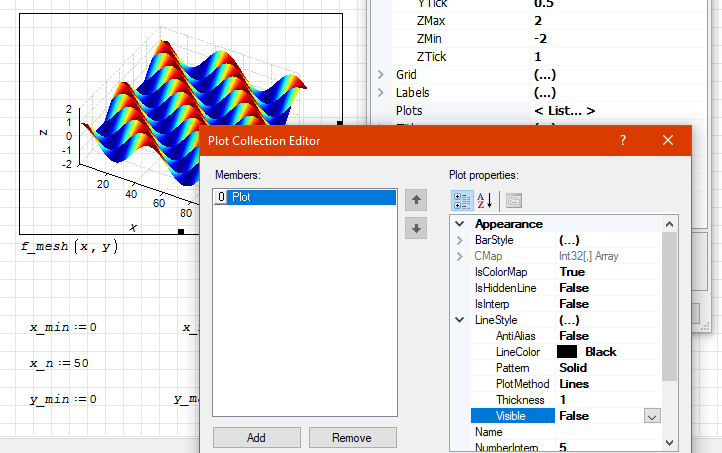This screenshot has height=453, width=722.
Task: Select the IsColorMap property value True
Action: click(572, 272)
